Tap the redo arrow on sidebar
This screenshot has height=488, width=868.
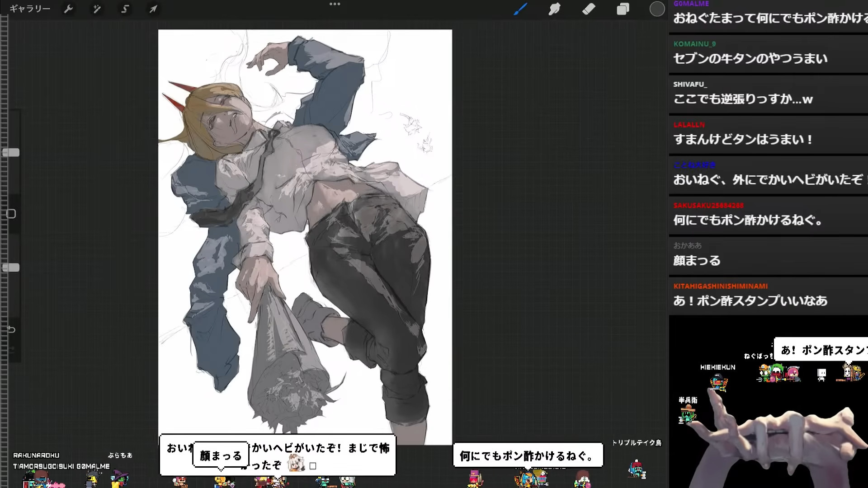click(11, 349)
